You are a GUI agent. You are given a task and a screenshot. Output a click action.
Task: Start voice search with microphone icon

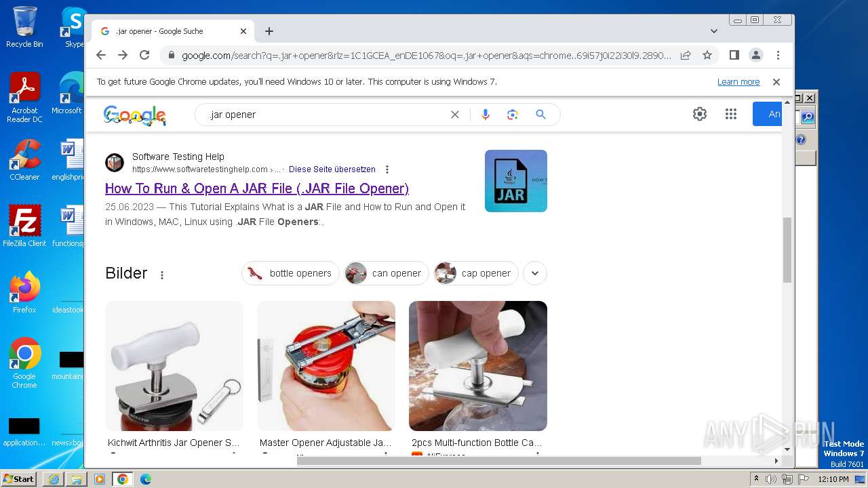pos(485,115)
